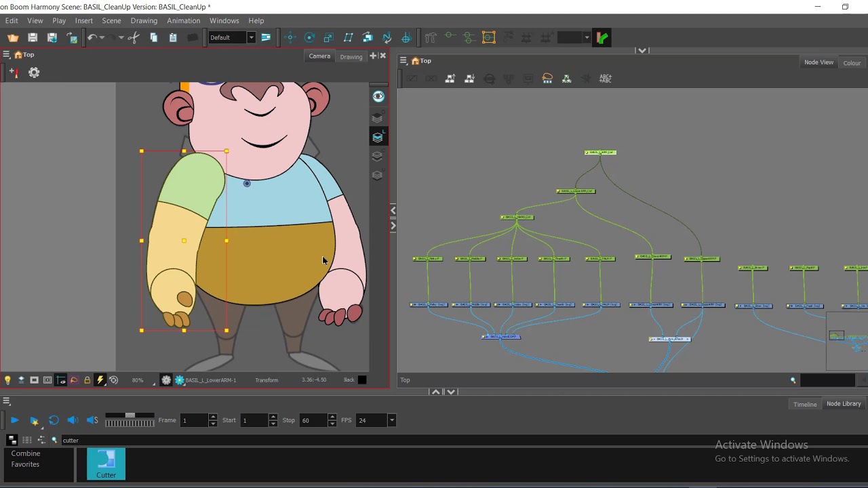
Task: Toggle sound playback speaker icon
Action: pos(73,420)
